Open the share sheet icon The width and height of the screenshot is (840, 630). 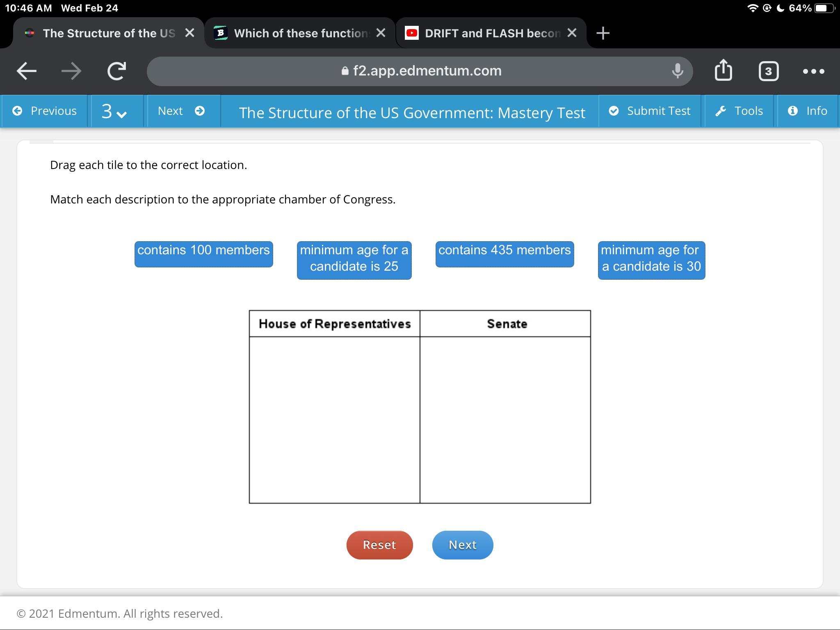click(723, 71)
